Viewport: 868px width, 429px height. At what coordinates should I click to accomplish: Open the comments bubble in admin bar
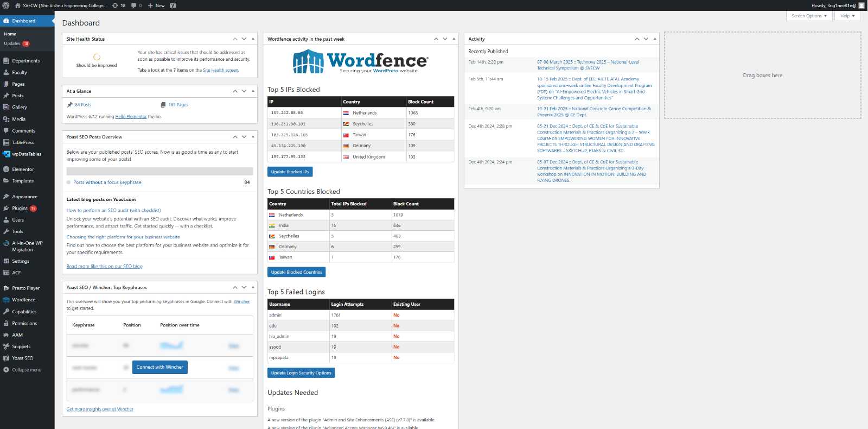click(136, 5)
